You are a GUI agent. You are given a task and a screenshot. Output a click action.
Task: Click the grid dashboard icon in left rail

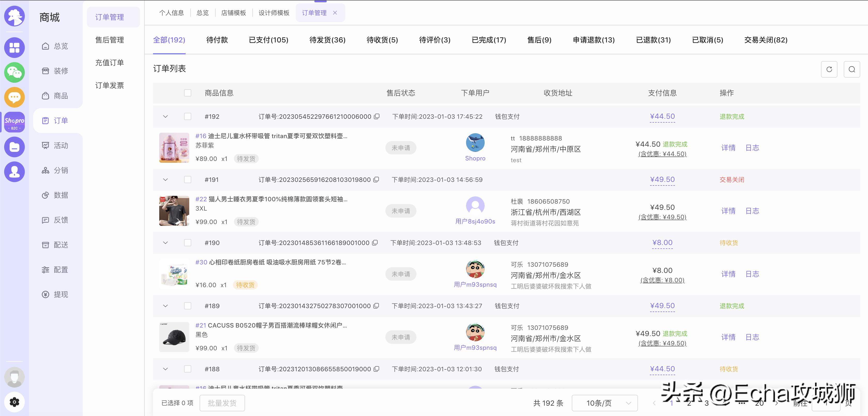(14, 47)
